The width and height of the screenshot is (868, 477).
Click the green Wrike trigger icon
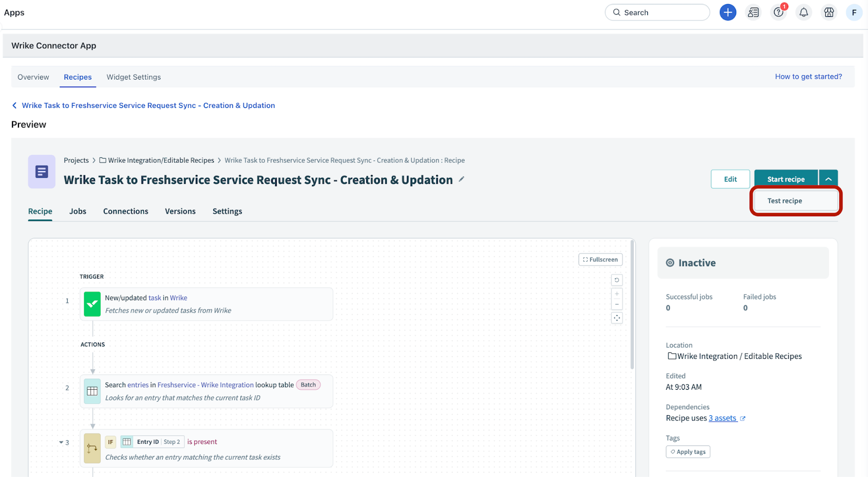click(92, 304)
